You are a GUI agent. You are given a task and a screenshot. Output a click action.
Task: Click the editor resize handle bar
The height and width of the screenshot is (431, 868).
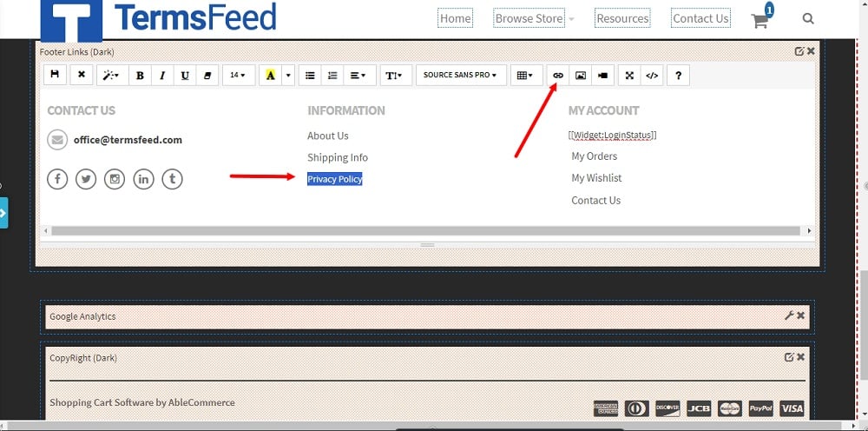point(427,244)
